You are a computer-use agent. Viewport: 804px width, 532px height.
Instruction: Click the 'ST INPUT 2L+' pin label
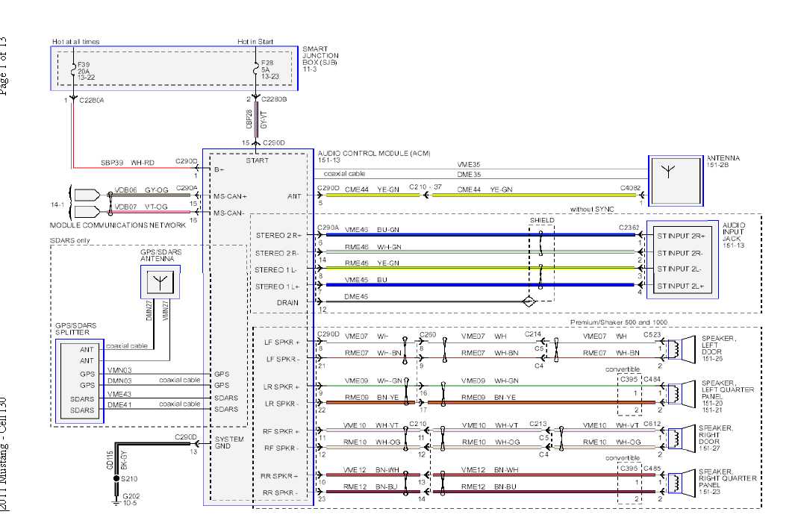pos(680,286)
